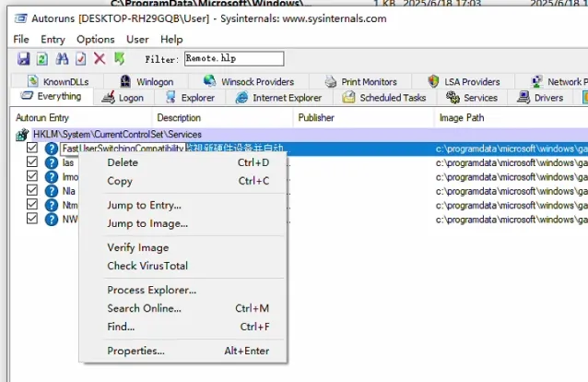Click question mark icon of Irmo row
The width and height of the screenshot is (588, 382).
52,177
